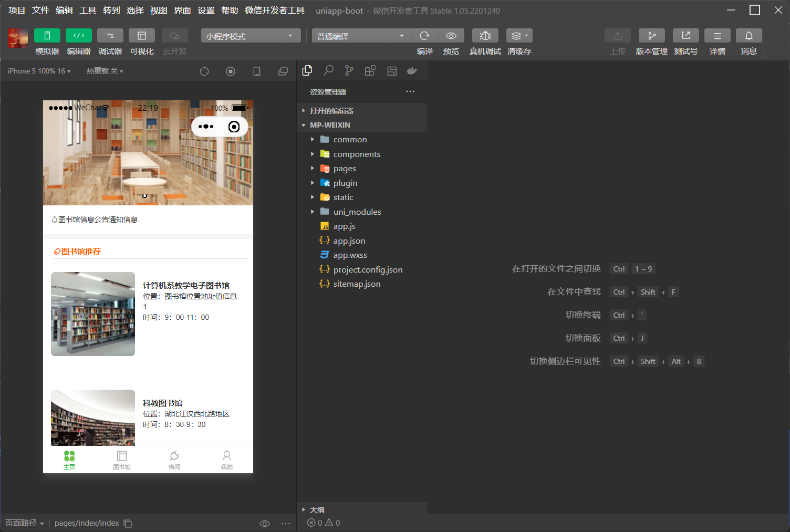Expand the uni_modules folder
This screenshot has height=532, width=790.
point(362,212)
